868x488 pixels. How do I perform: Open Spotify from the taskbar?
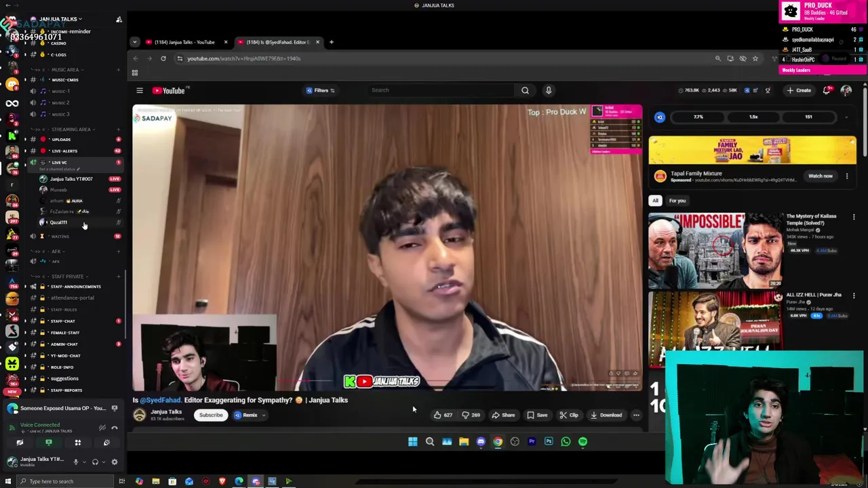click(583, 442)
